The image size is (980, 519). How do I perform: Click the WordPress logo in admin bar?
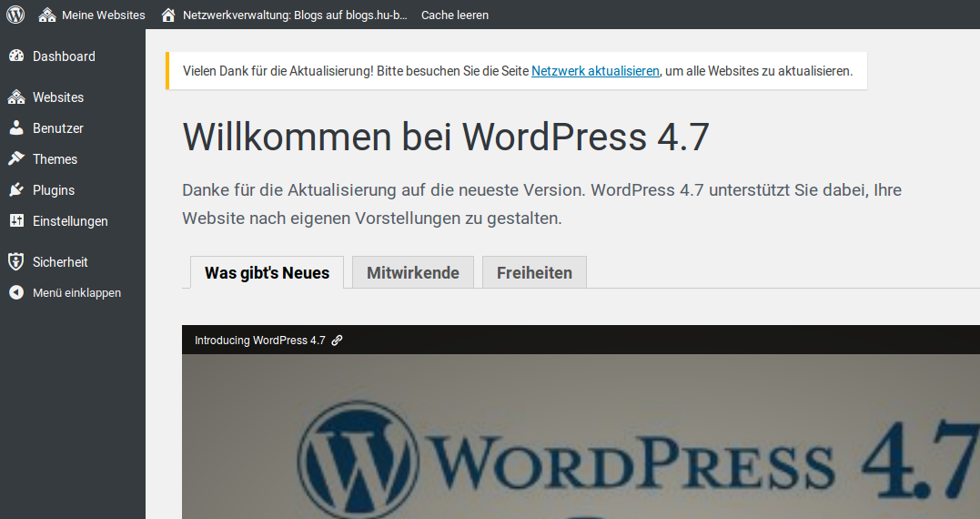pyautogui.click(x=15, y=15)
